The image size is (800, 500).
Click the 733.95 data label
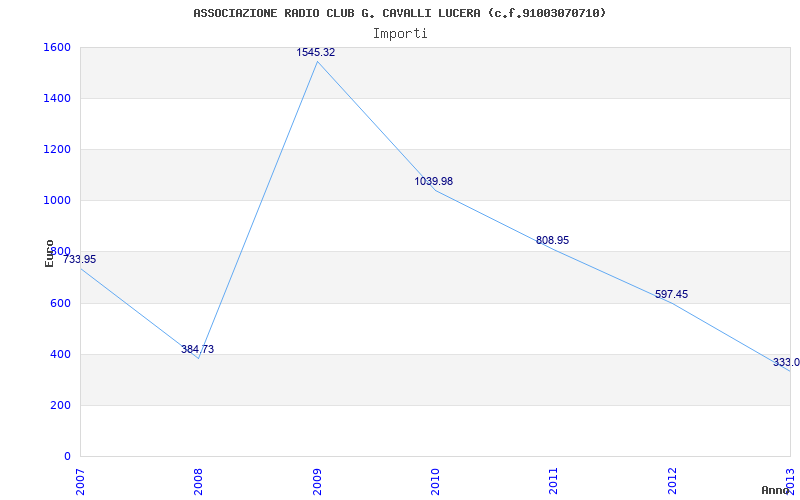[x=80, y=259]
